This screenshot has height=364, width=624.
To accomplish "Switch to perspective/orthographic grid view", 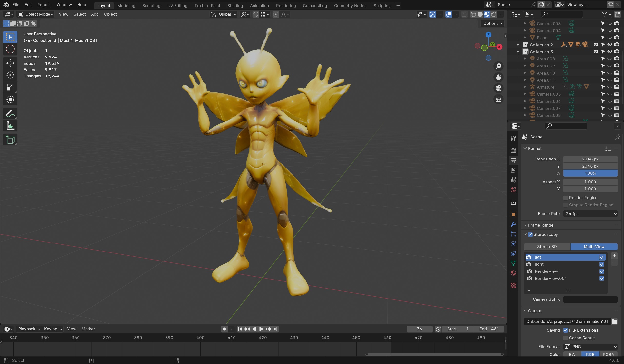I will pos(498,99).
